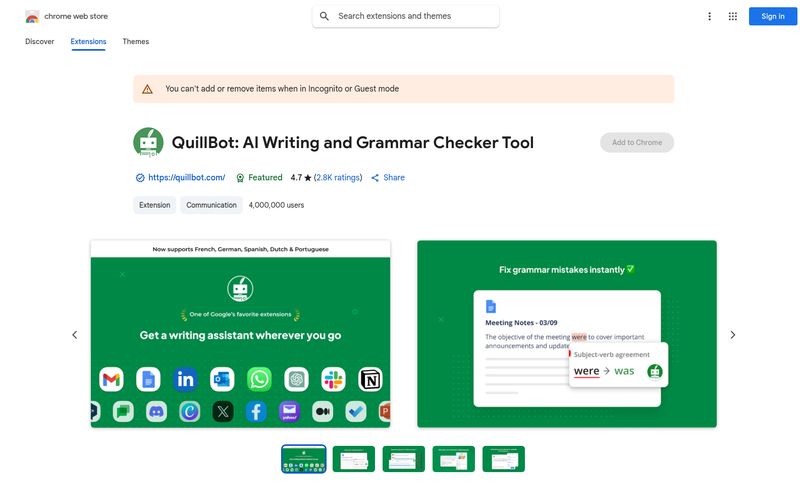The height and width of the screenshot is (496, 800).
Task: Open the 'Fix grammar mistakes instantly' slide image
Action: 567,334
